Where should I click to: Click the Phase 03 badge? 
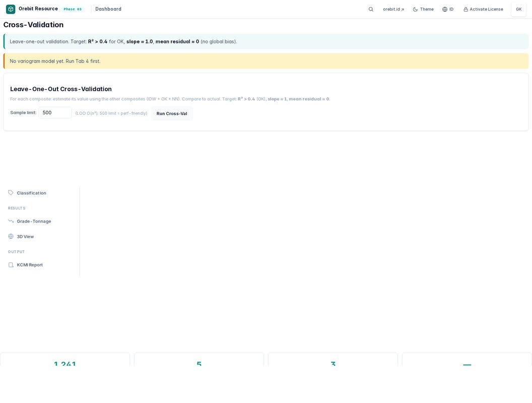click(73, 9)
